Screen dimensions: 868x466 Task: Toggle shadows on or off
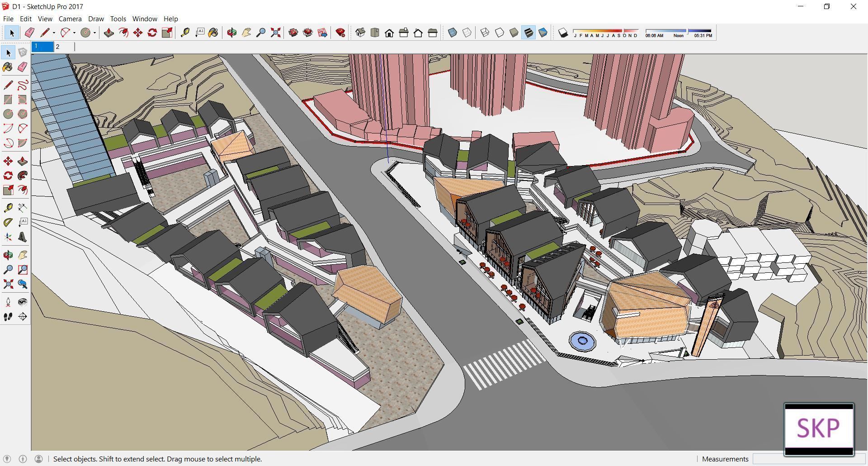563,33
